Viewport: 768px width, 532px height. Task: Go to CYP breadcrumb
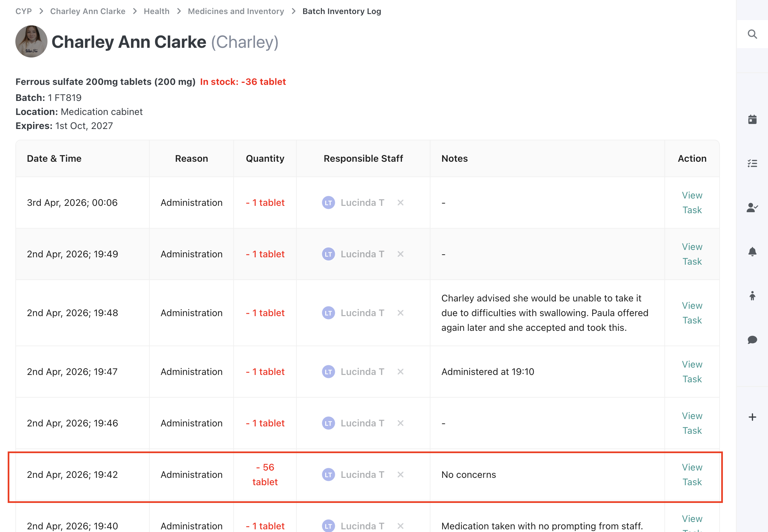click(23, 11)
